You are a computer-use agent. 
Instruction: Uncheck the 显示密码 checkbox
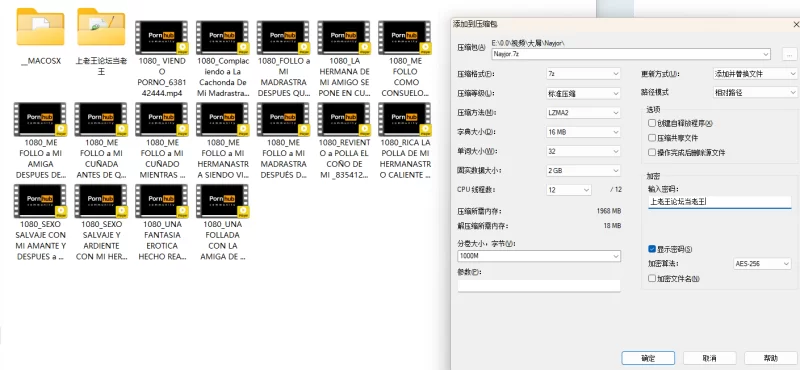(652, 249)
